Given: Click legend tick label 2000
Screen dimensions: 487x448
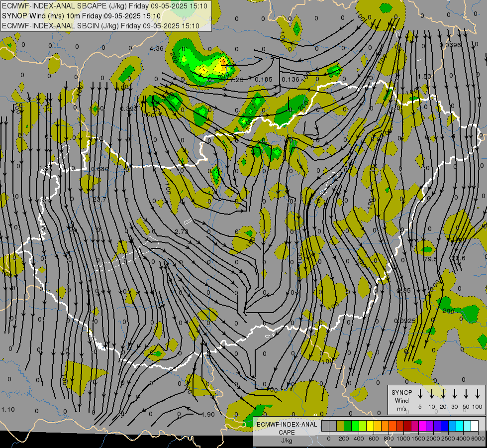Looking at the screenshot, I should click(433, 439).
